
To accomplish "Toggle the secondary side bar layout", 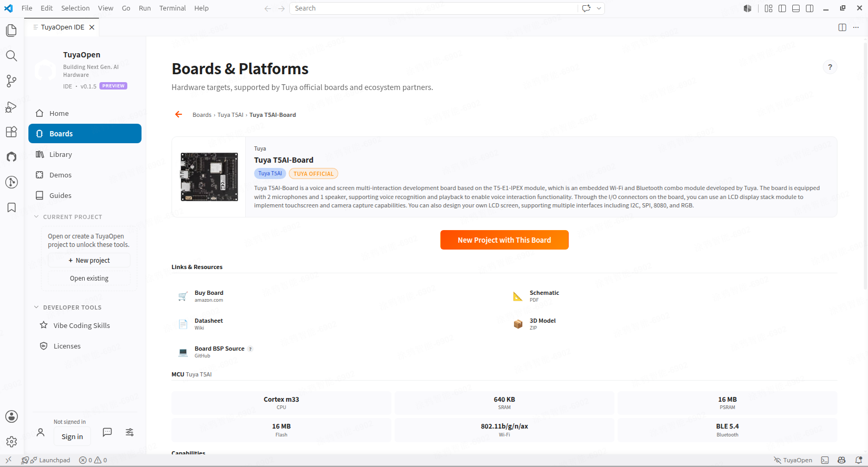I will 810,8.
